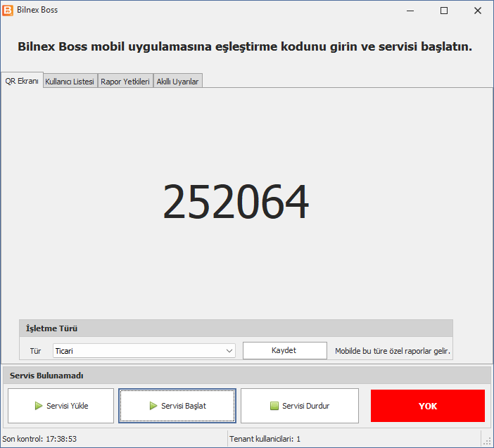Click the resize grip in the status bar
The height and width of the screenshot is (448, 494).
point(487,442)
